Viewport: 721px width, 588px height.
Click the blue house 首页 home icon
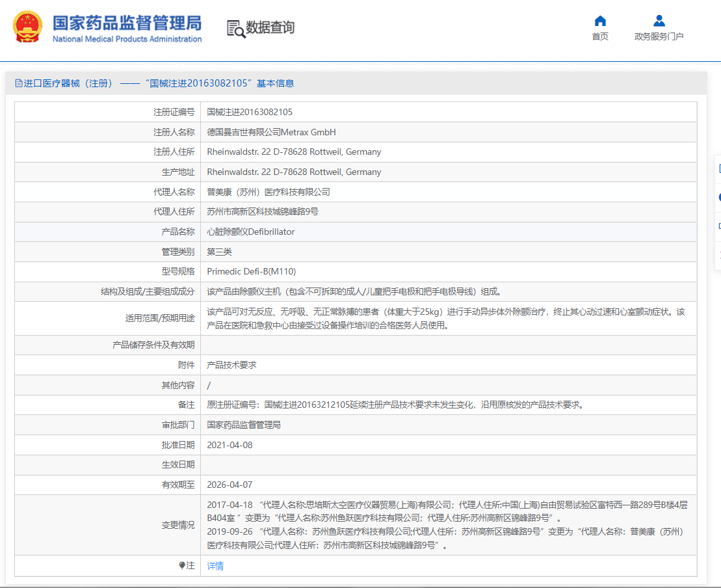(599, 20)
